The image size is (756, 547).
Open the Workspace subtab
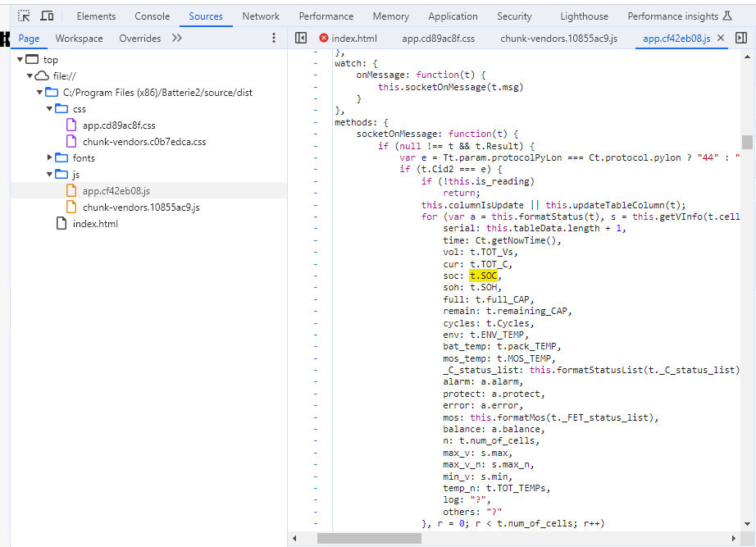(x=79, y=38)
